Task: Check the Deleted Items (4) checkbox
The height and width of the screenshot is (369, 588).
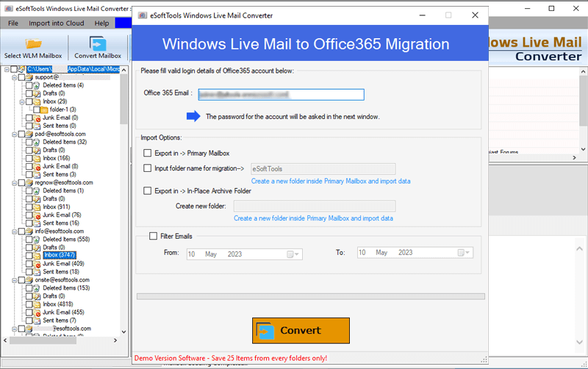Action: point(29,85)
